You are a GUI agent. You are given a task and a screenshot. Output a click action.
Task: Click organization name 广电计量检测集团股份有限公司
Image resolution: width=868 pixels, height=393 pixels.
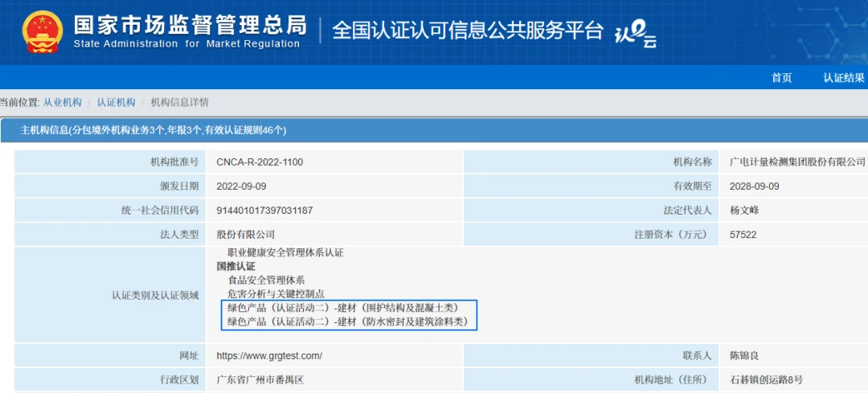[798, 162]
